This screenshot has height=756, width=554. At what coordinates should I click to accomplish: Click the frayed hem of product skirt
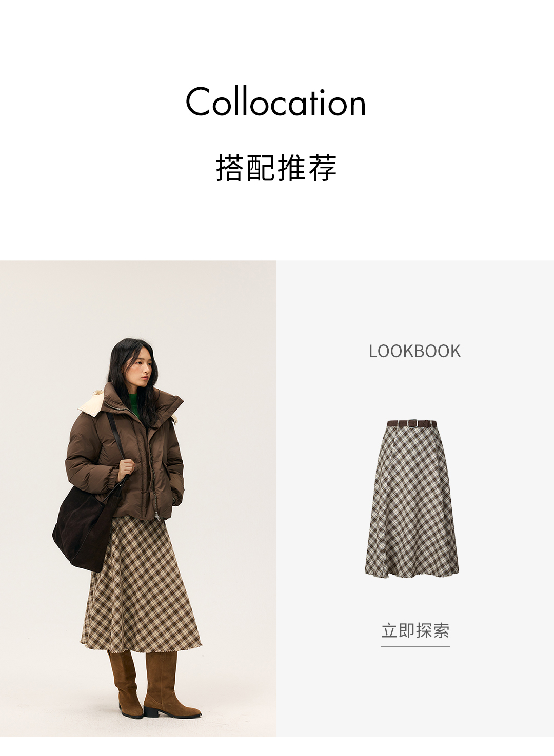click(412, 571)
